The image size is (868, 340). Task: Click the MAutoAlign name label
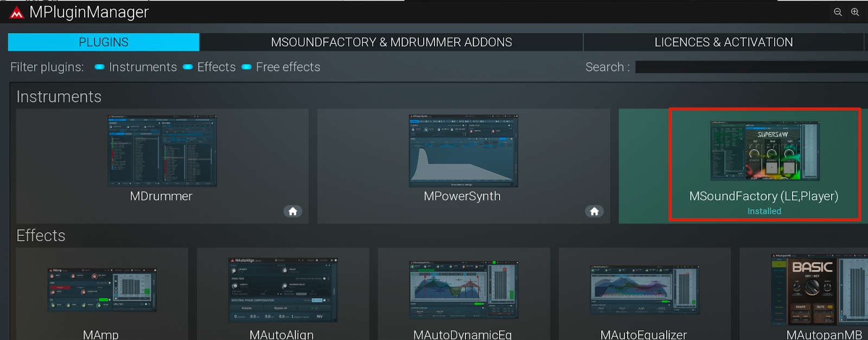pyautogui.click(x=282, y=335)
